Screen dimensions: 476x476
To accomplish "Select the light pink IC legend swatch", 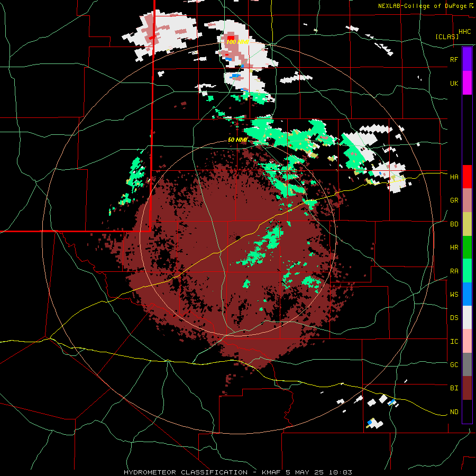I will tap(467, 341).
